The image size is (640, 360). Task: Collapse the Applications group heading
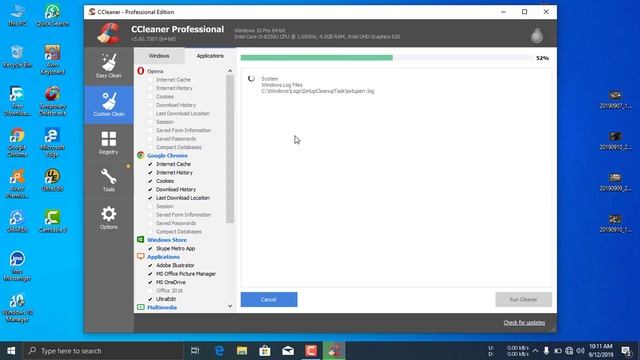tap(163, 257)
